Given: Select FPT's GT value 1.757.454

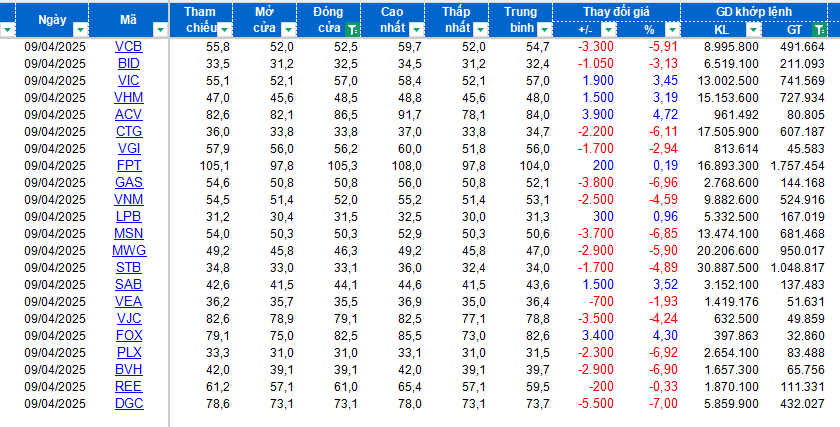Looking at the screenshot, I should point(798,166).
